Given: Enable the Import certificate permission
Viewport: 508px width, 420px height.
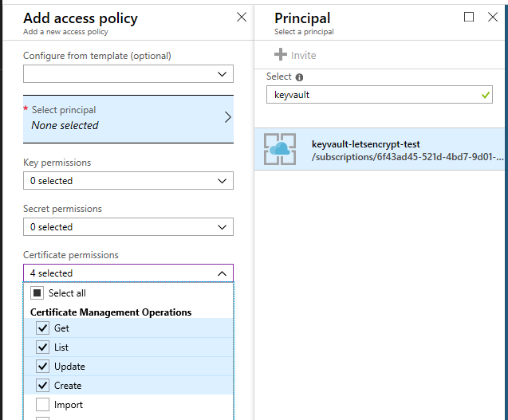Looking at the screenshot, I should pos(43,405).
